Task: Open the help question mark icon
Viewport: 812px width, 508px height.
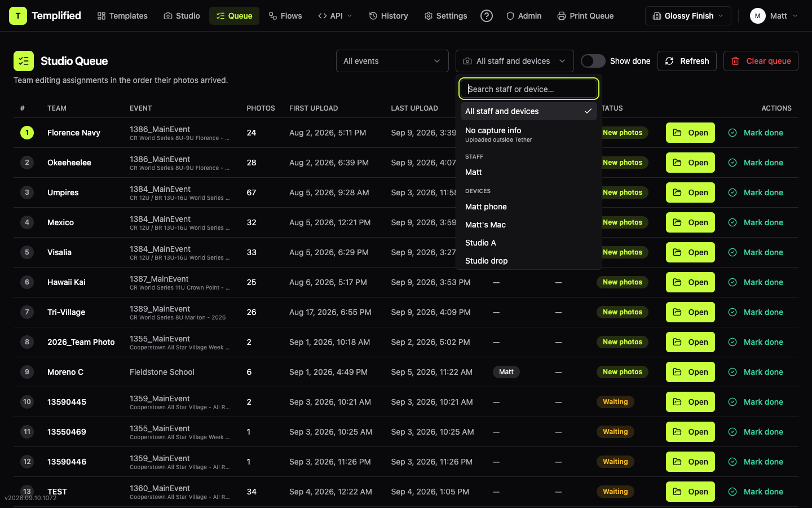Action: [487, 16]
